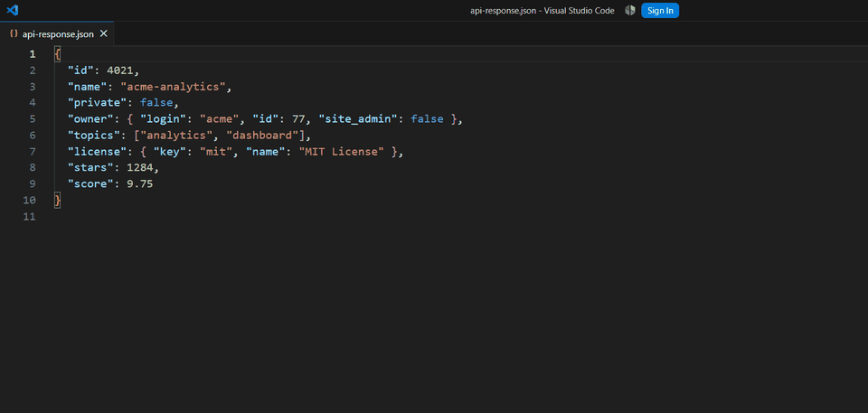Click the "MIT License" string value
The image size is (868, 413).
(x=341, y=151)
